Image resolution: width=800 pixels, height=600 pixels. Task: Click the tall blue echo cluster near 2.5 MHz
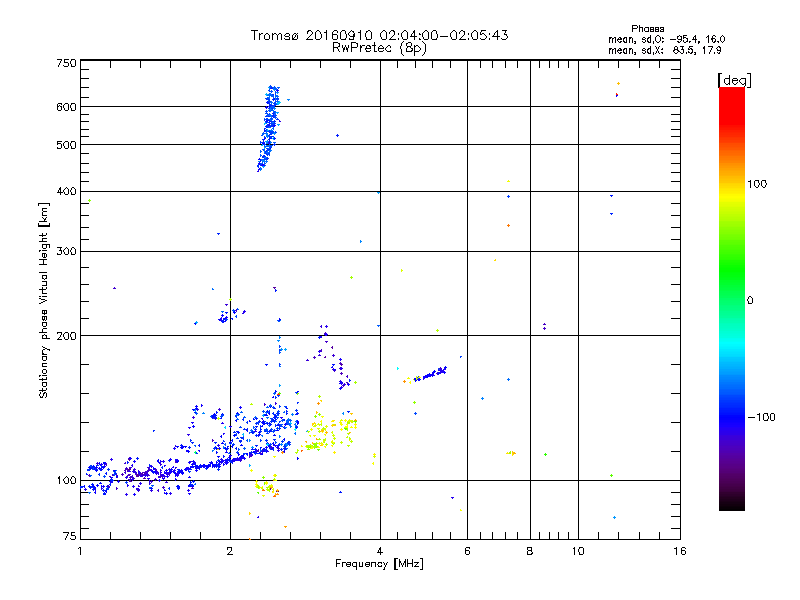[269, 129]
